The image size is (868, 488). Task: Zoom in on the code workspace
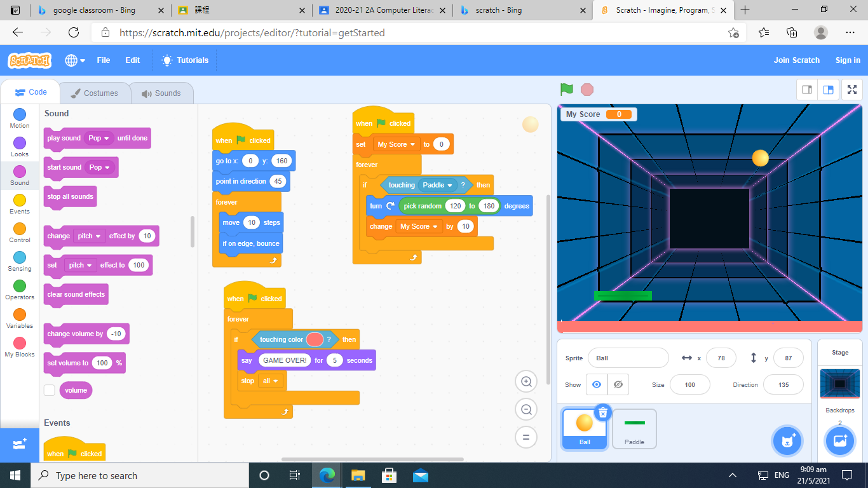526,381
